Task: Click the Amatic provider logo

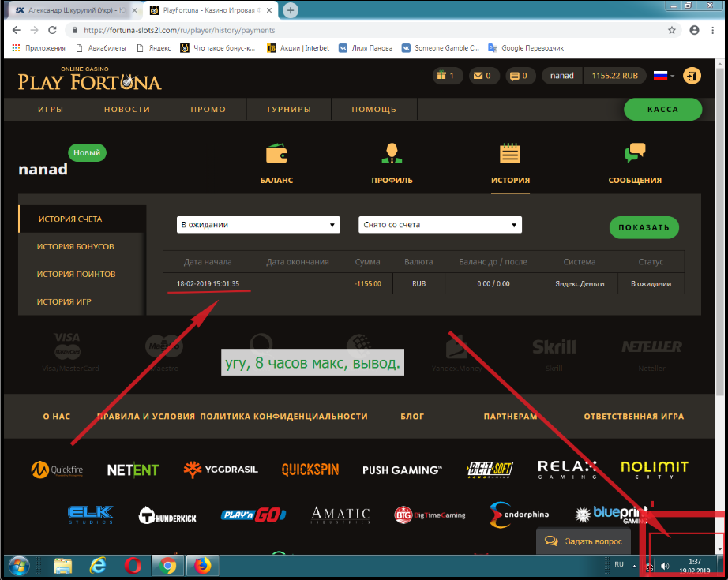Action: [340, 515]
